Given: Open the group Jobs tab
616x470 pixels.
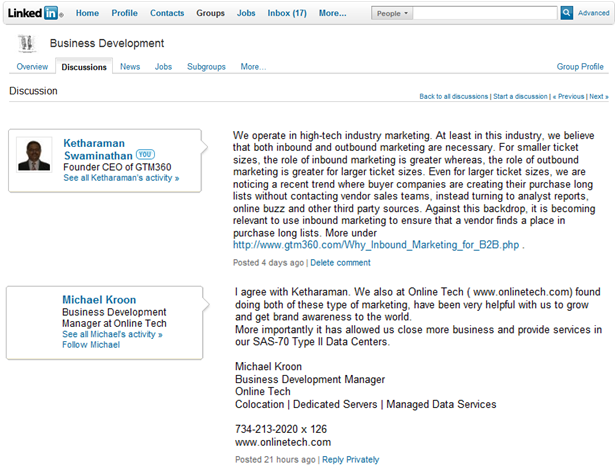Looking at the screenshot, I should tap(163, 66).
